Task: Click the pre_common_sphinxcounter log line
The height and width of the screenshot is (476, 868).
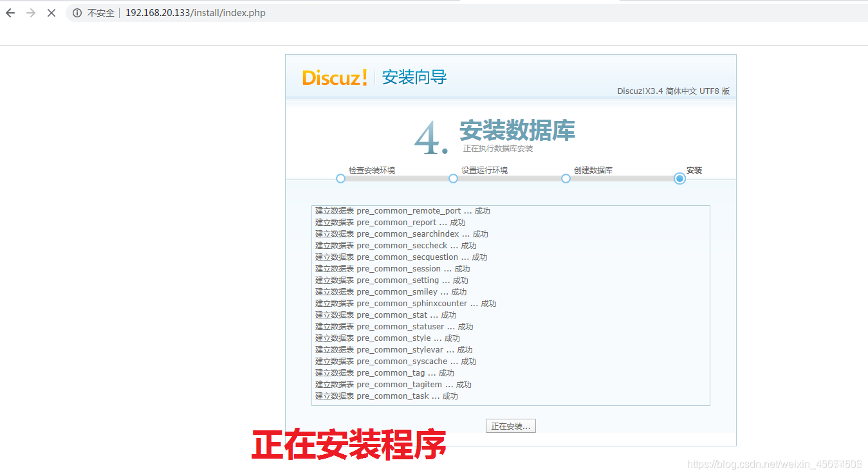Action: [406, 304]
